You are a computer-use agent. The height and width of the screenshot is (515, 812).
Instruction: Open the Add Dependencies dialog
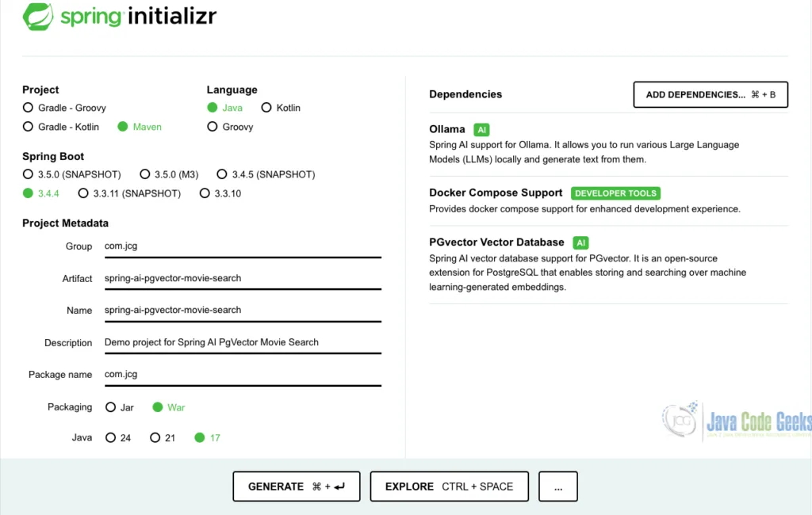pos(710,95)
